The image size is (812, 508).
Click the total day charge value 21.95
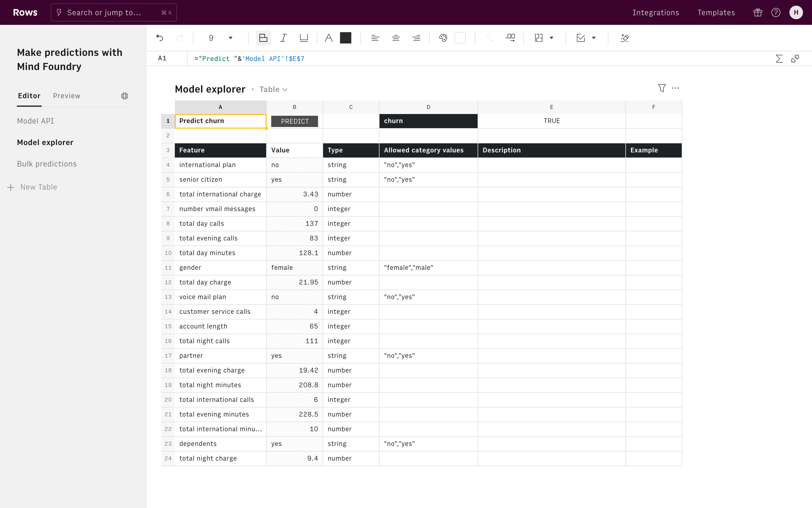pos(295,282)
